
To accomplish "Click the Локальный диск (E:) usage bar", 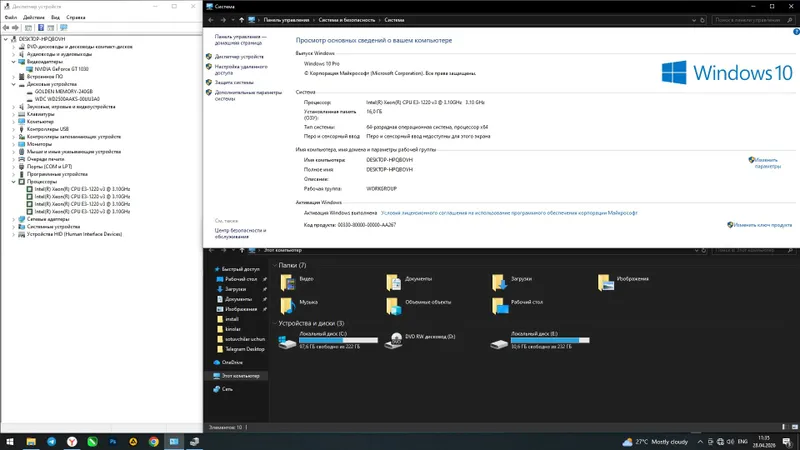I will [x=550, y=340].
